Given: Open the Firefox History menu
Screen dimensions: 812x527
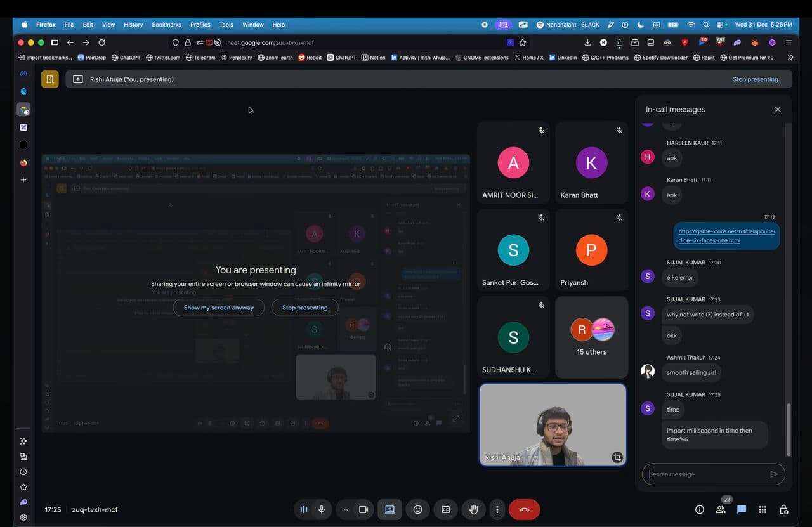Looking at the screenshot, I should tap(133, 25).
